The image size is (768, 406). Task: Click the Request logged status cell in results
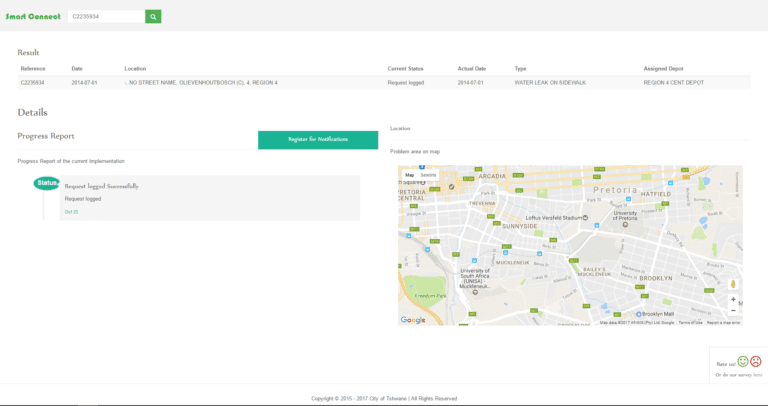(x=406, y=83)
